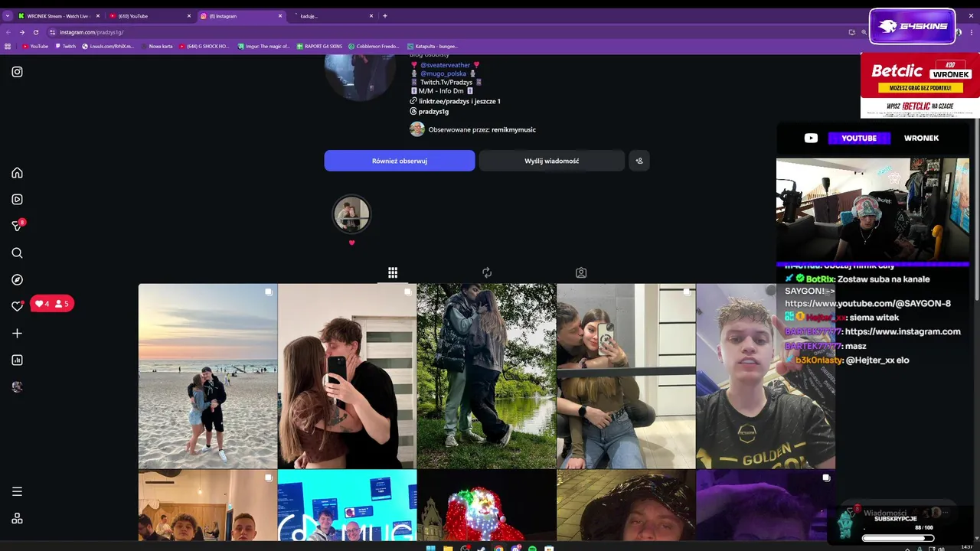Click the taskbar clock showing 14:37
Screen dimensions: 980x551
tap(966, 547)
